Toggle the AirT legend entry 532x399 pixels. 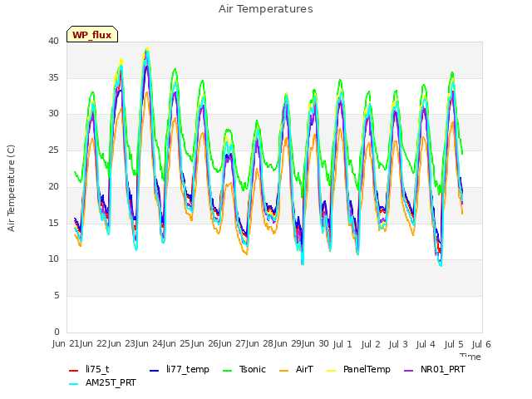[296, 369]
